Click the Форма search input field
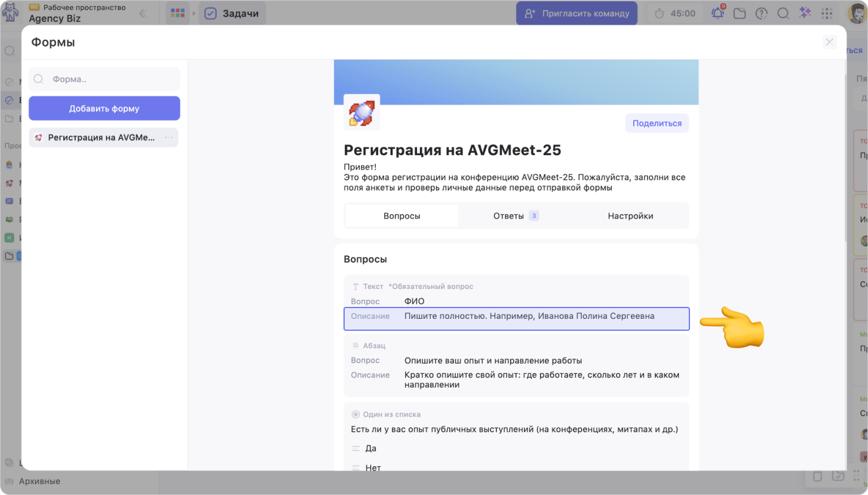 (111, 79)
